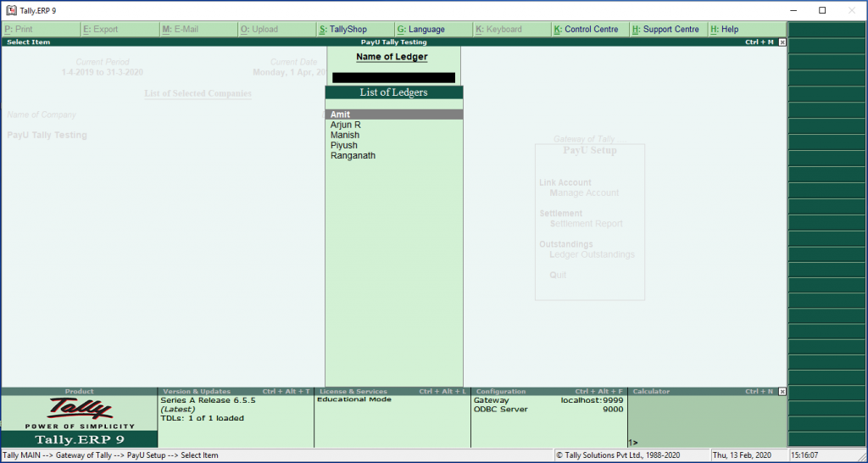
Task: Click the Product panel header
Action: click(x=79, y=392)
